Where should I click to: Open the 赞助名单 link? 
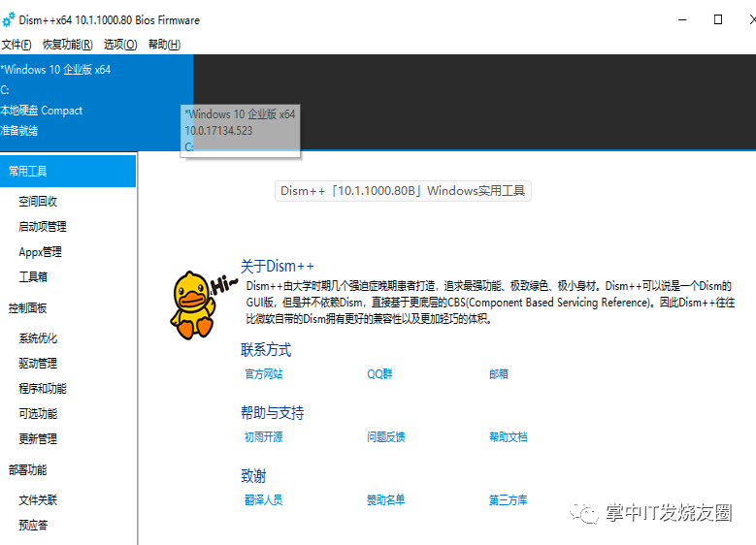[385, 500]
